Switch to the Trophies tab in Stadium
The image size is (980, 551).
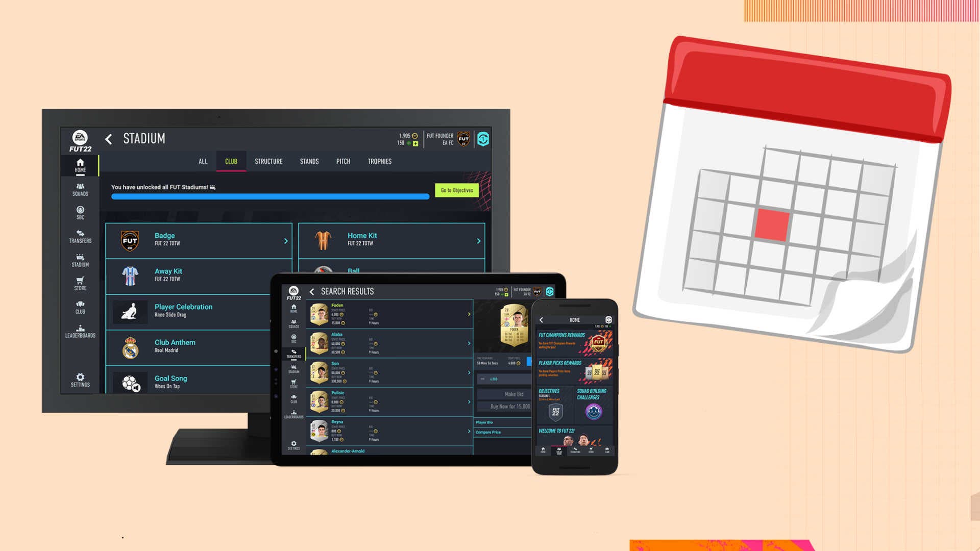pos(380,161)
